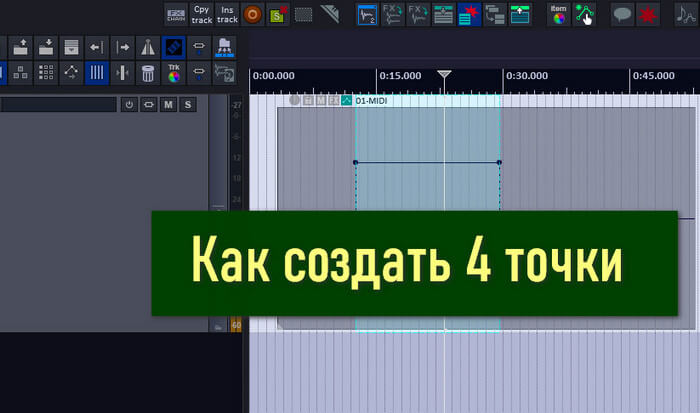Click the item lock icon on 01-MIDI
Screen dimensions: 700x413
click(308, 100)
